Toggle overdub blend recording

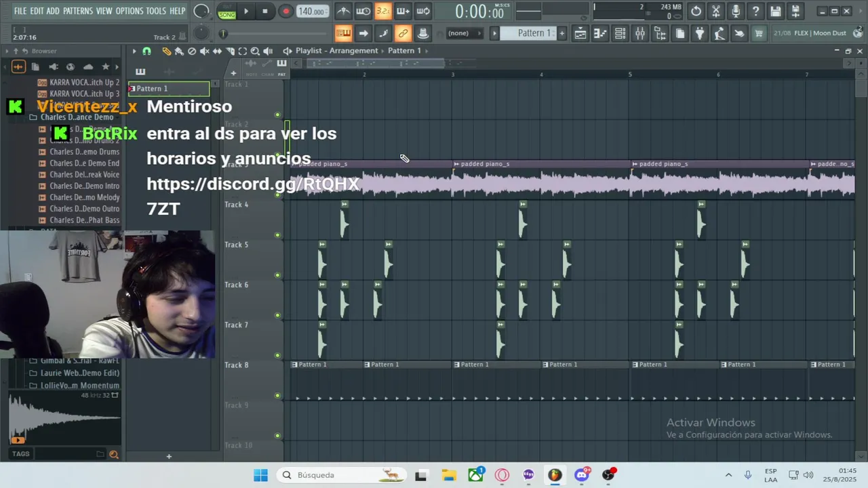click(x=403, y=11)
